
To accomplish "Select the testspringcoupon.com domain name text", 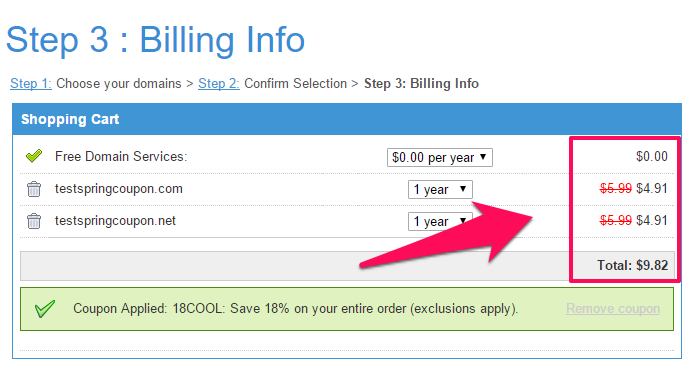I will [119, 189].
